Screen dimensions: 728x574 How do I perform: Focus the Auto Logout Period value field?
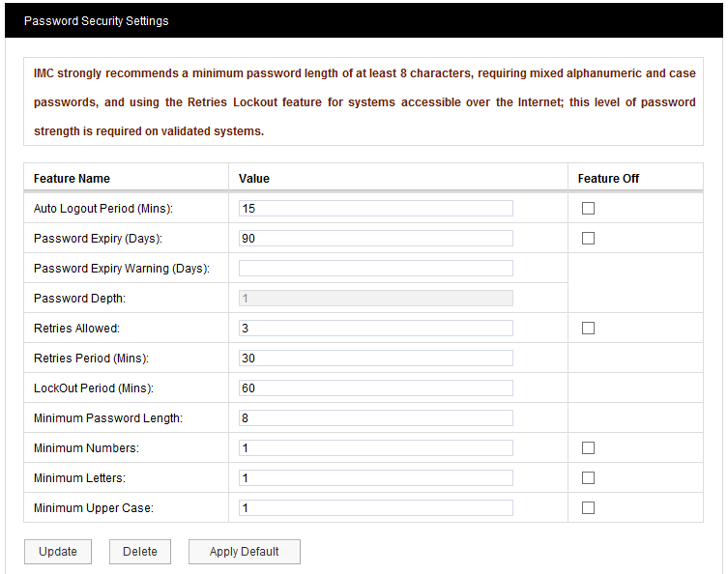[375, 209]
